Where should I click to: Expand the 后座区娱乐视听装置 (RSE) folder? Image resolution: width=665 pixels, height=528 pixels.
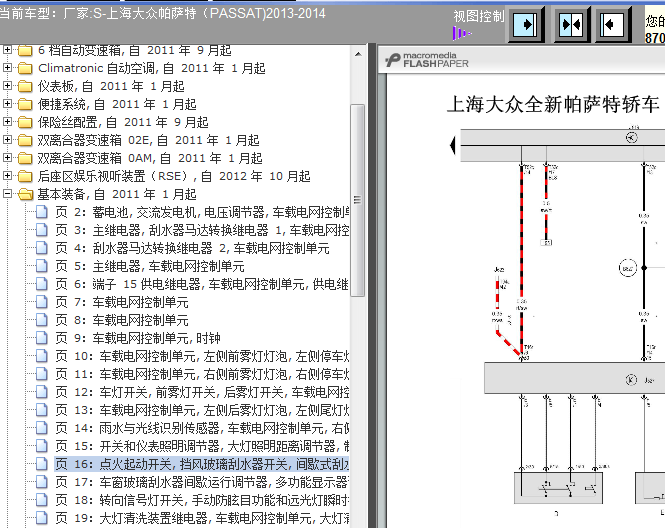coord(7,176)
